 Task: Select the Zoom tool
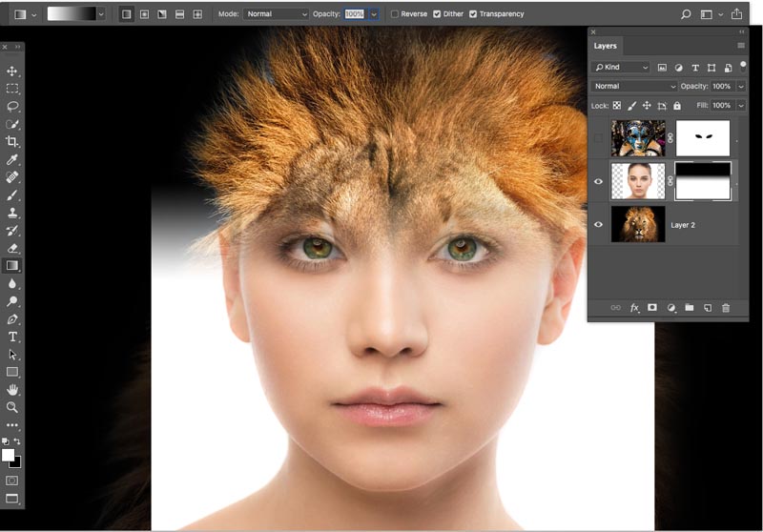click(12, 407)
